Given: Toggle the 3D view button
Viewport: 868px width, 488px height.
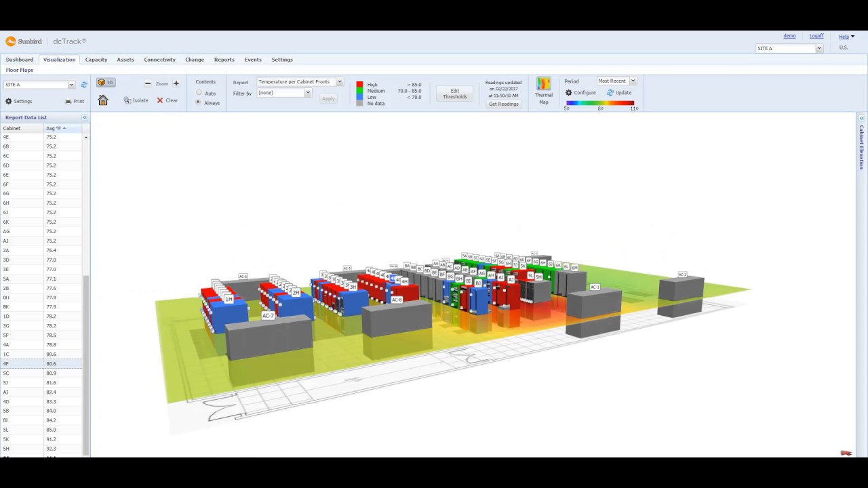Looking at the screenshot, I should point(105,83).
